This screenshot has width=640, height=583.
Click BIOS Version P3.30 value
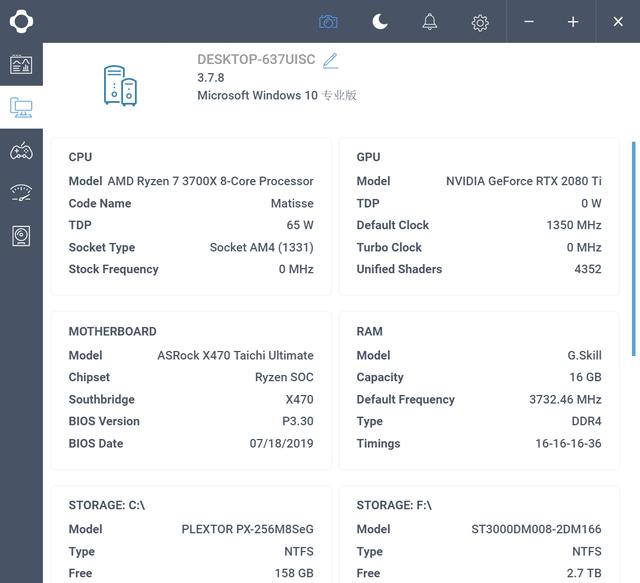[298, 421]
